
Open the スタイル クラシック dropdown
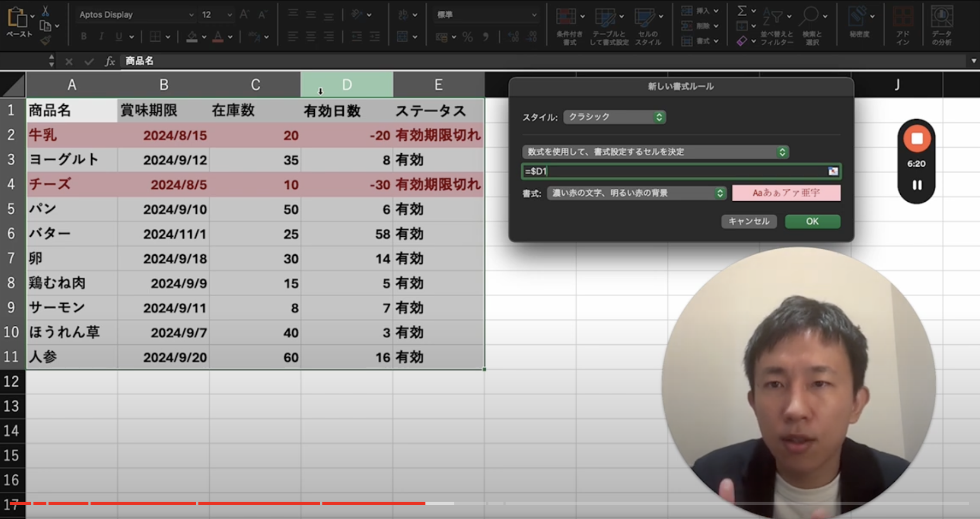coord(615,117)
